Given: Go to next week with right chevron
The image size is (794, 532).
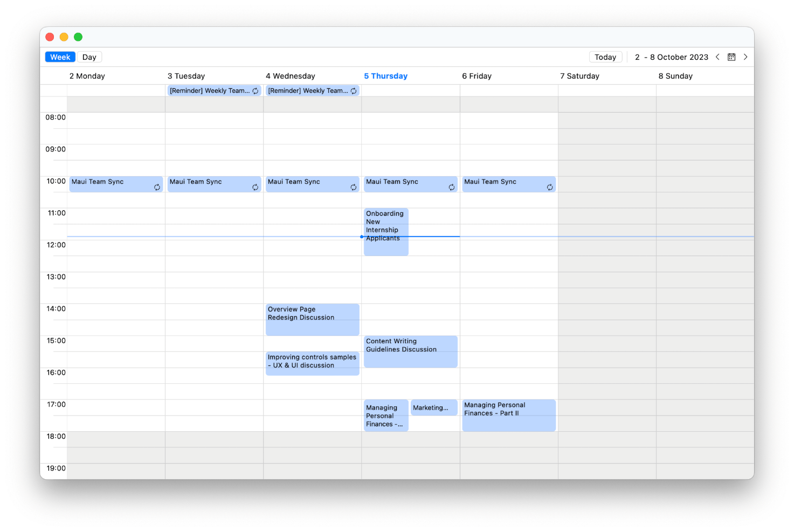Looking at the screenshot, I should (745, 57).
